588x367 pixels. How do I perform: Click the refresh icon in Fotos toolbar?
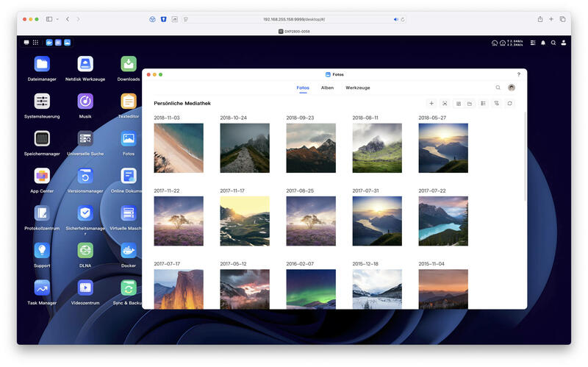click(509, 103)
